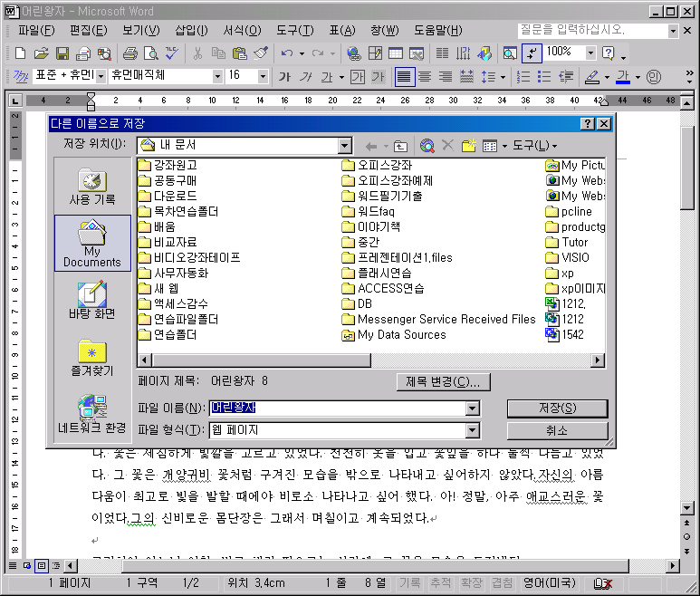The height and width of the screenshot is (596, 700).
Task: Click the Go Back arrow in save dialog
Action: click(x=371, y=146)
